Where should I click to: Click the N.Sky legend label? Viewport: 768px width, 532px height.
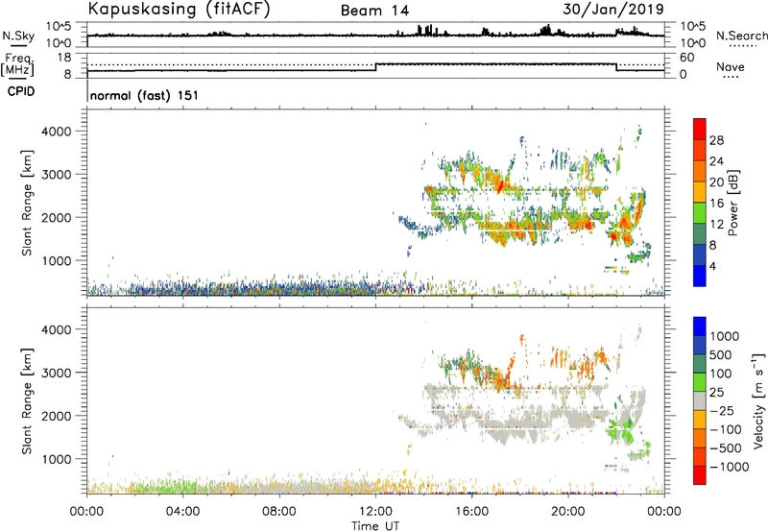click(18, 36)
